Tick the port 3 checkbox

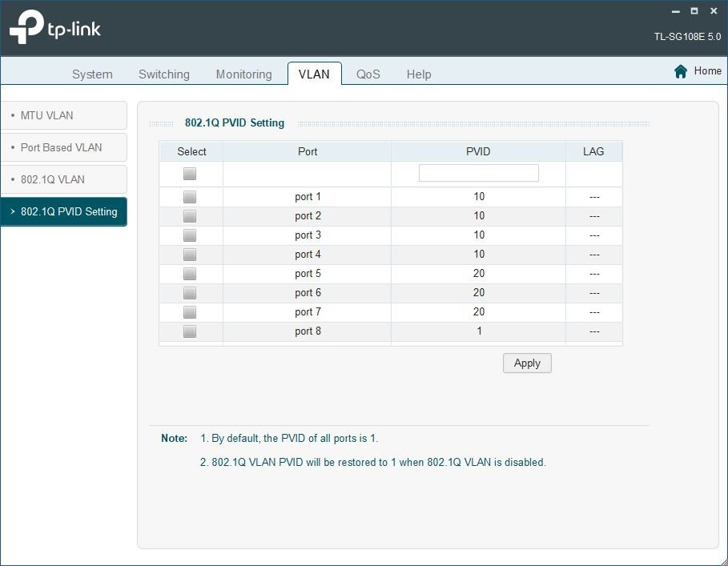190,235
